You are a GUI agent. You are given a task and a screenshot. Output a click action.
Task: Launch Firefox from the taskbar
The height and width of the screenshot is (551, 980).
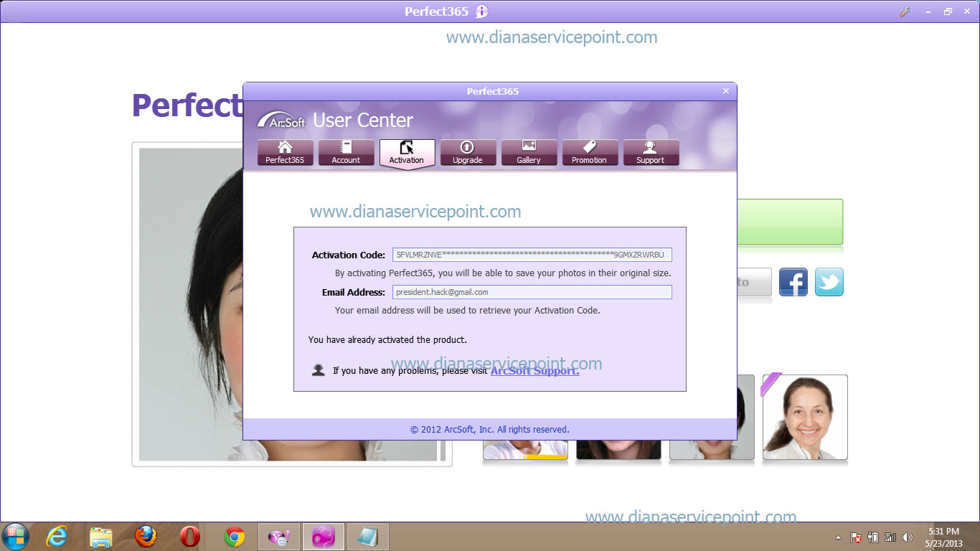coord(146,537)
